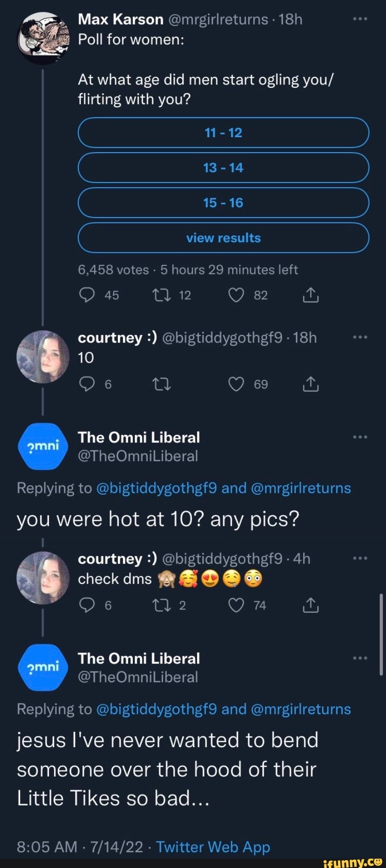Vote for the 13 - 14 option

[223, 168]
